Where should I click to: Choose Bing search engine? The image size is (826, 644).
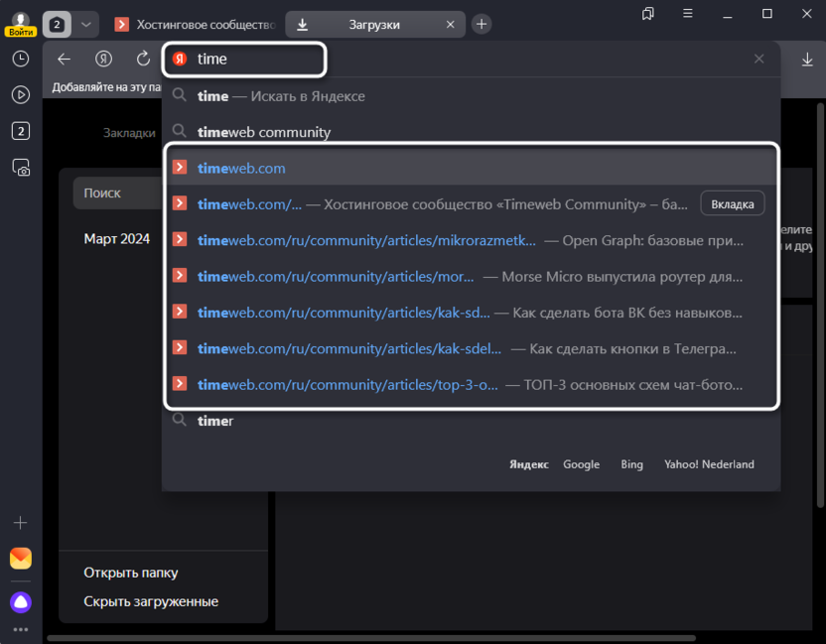631,464
